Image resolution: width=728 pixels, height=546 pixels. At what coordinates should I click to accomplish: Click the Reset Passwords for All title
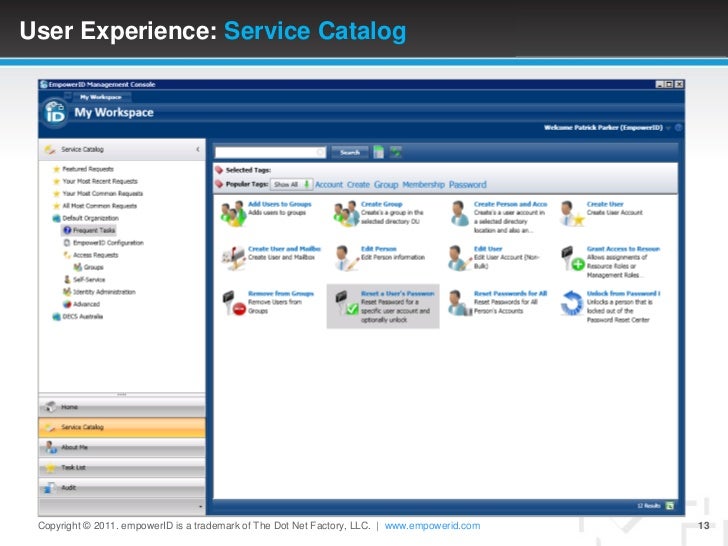coord(510,293)
